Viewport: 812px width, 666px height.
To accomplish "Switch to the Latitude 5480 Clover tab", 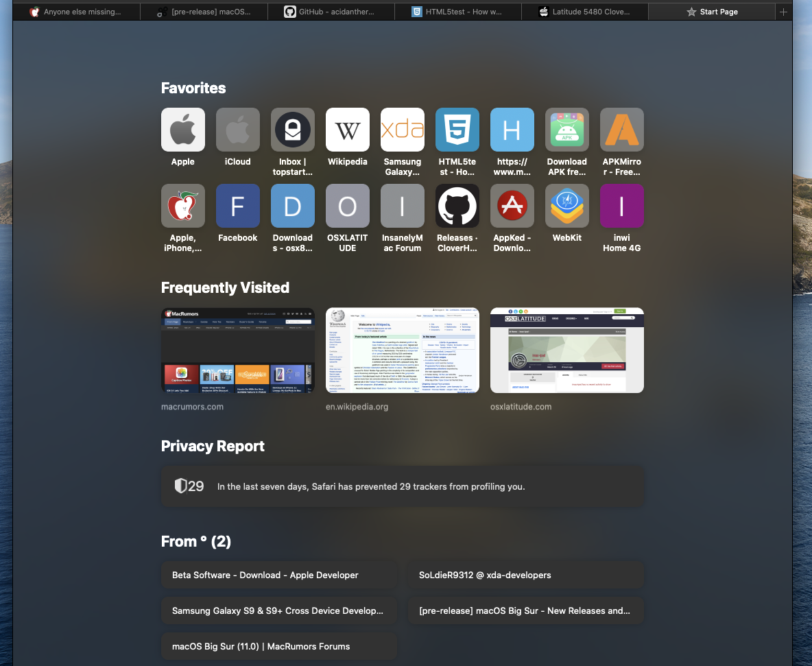I will click(585, 12).
